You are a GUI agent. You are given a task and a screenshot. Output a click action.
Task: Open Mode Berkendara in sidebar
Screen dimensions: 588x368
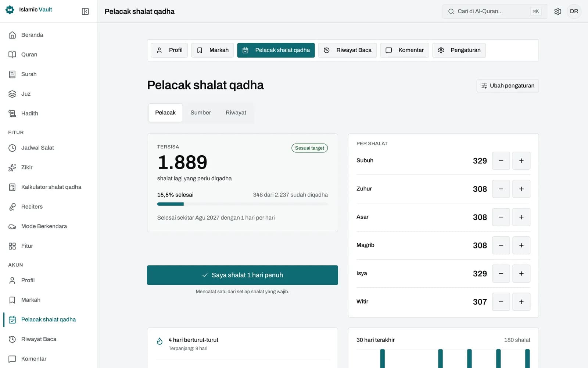point(49,226)
